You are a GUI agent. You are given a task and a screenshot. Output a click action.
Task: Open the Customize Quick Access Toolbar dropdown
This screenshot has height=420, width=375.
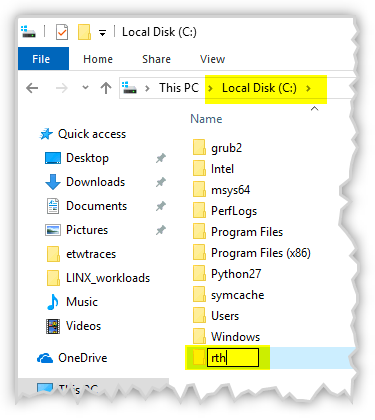102,33
